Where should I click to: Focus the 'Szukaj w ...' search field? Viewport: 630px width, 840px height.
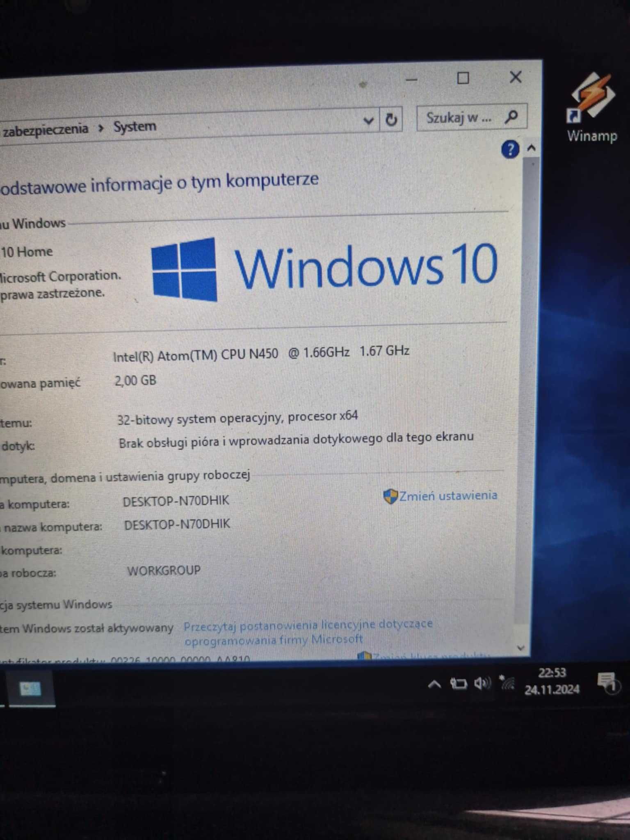click(471, 118)
